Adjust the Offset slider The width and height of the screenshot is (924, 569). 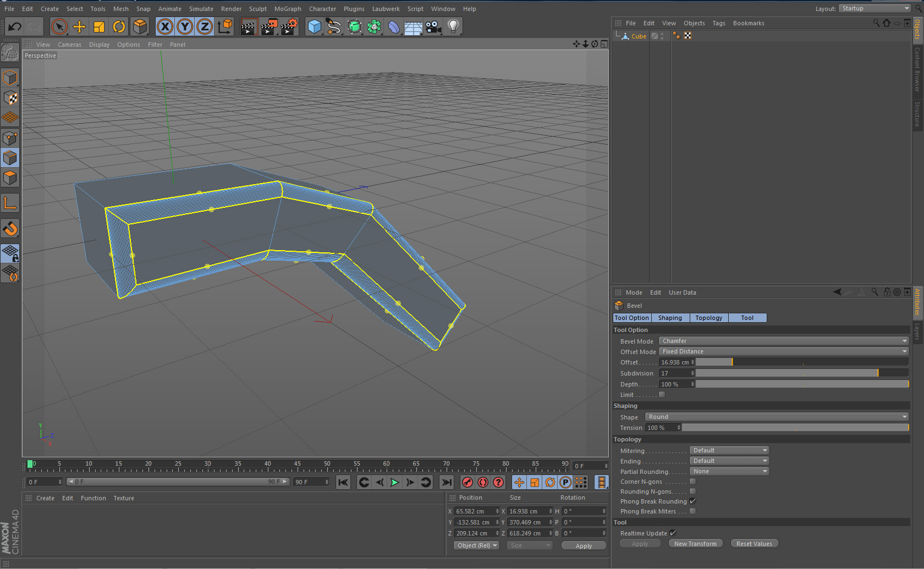[802, 362]
